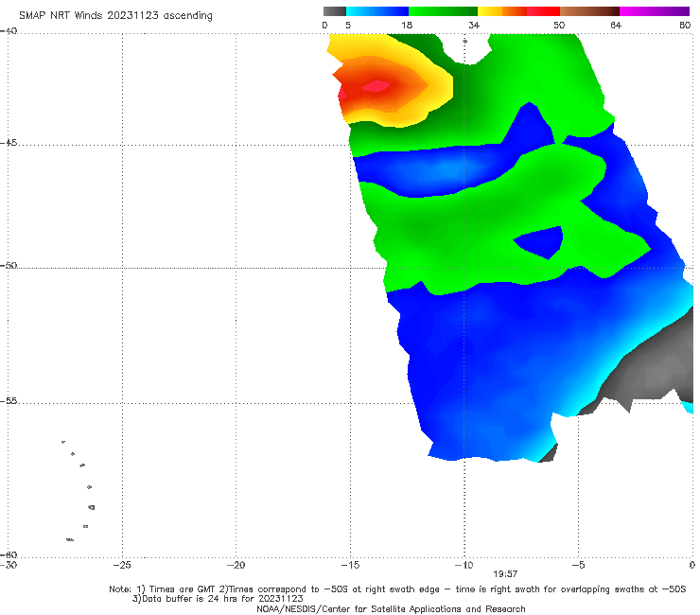Screen dimensions: 700x615
Task: Click the longitude label '-25'
Action: 122,565
